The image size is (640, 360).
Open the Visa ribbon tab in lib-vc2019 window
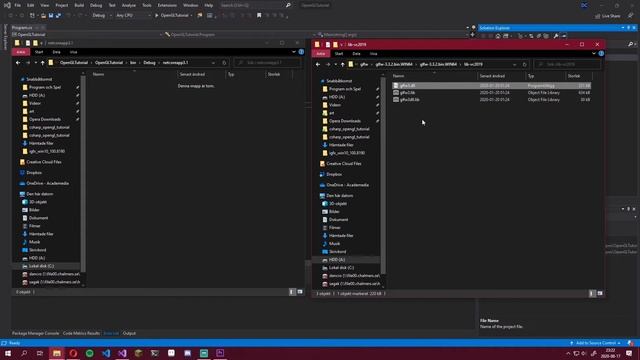(x=373, y=53)
